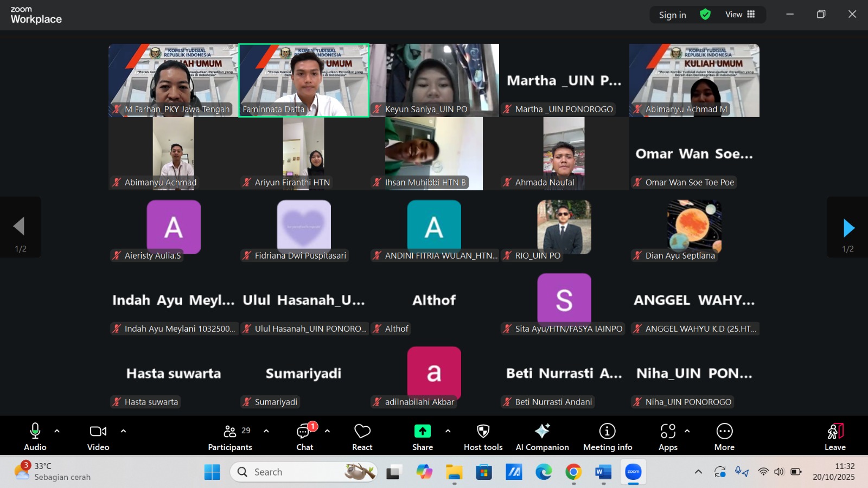Open Host tools shield
This screenshot has height=488, width=868.
point(483,437)
